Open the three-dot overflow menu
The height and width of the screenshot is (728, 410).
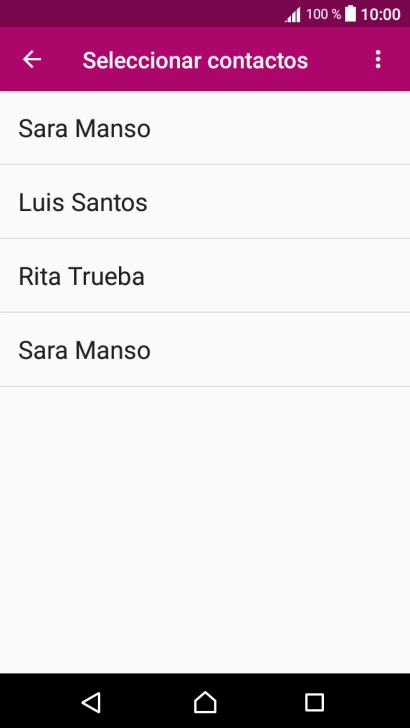point(378,59)
